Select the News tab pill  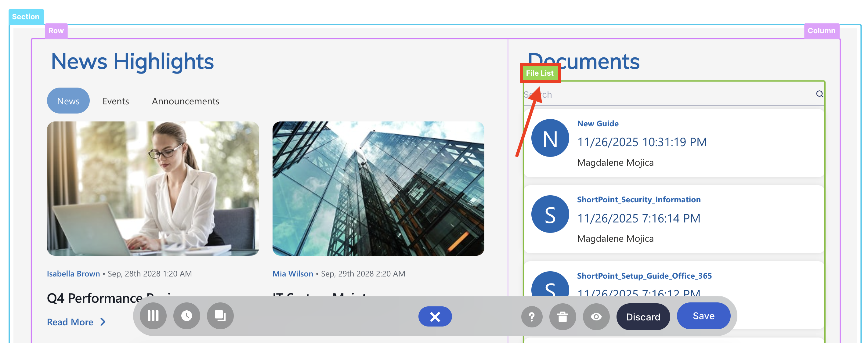coord(68,100)
